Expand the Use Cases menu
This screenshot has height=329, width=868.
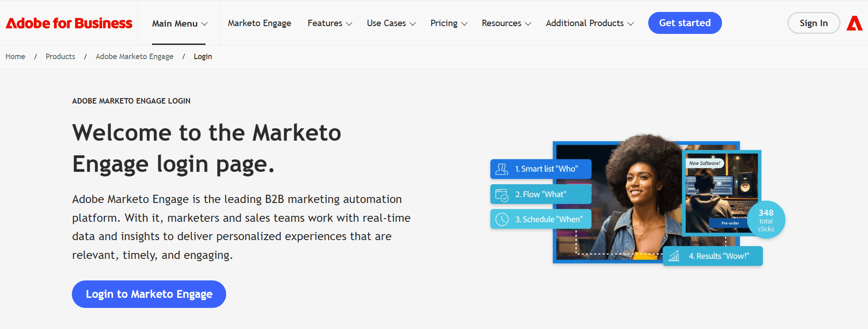pyautogui.click(x=391, y=23)
